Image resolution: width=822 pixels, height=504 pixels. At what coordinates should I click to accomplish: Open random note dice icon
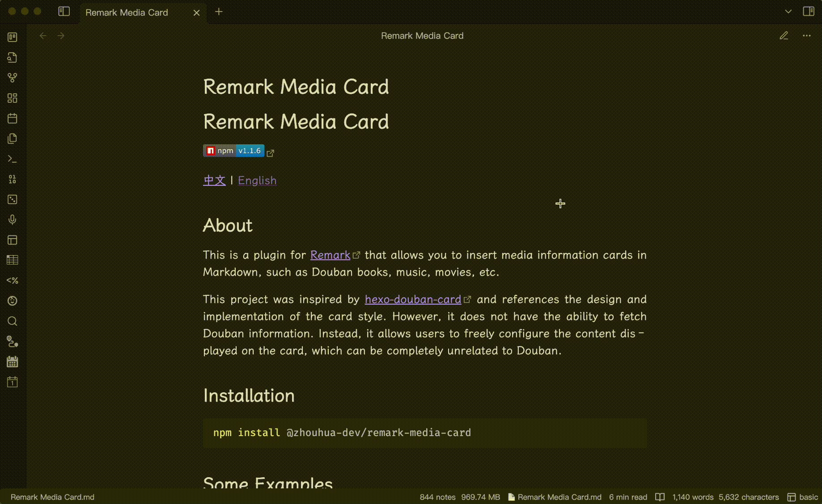13,199
